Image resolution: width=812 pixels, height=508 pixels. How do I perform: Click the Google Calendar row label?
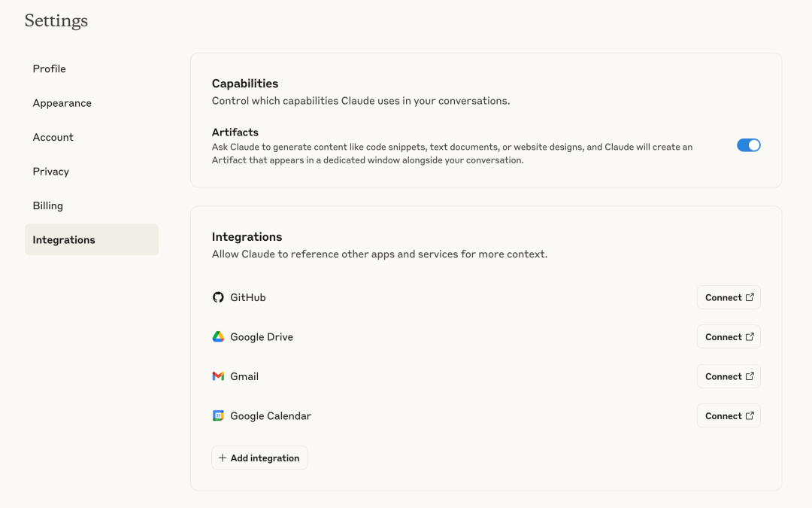tap(271, 415)
